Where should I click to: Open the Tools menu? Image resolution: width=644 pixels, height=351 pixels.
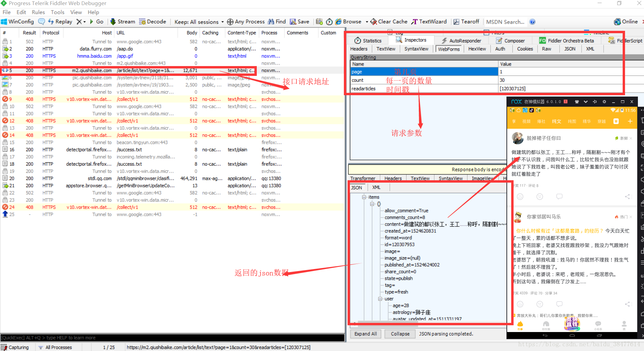tap(58, 12)
